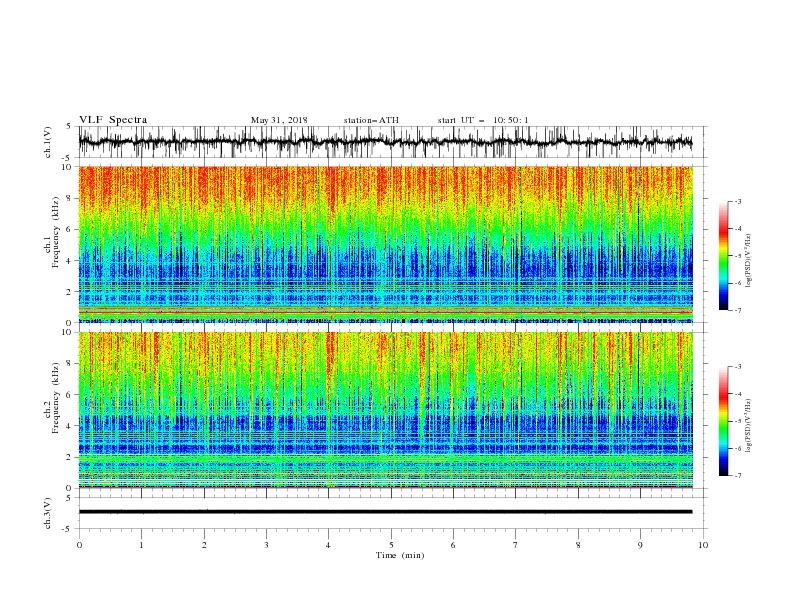Click tick label "1" on the time axis

pyautogui.click(x=141, y=545)
